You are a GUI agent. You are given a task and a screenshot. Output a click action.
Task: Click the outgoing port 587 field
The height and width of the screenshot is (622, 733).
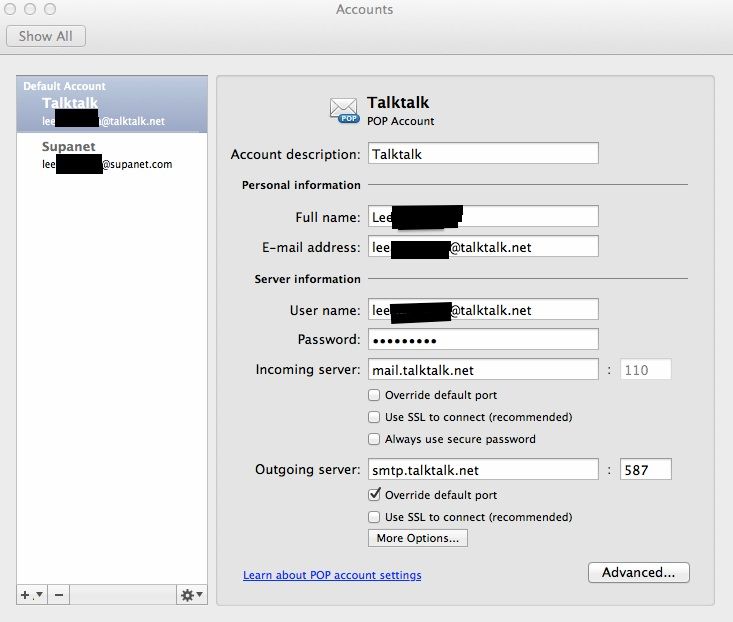(x=644, y=470)
